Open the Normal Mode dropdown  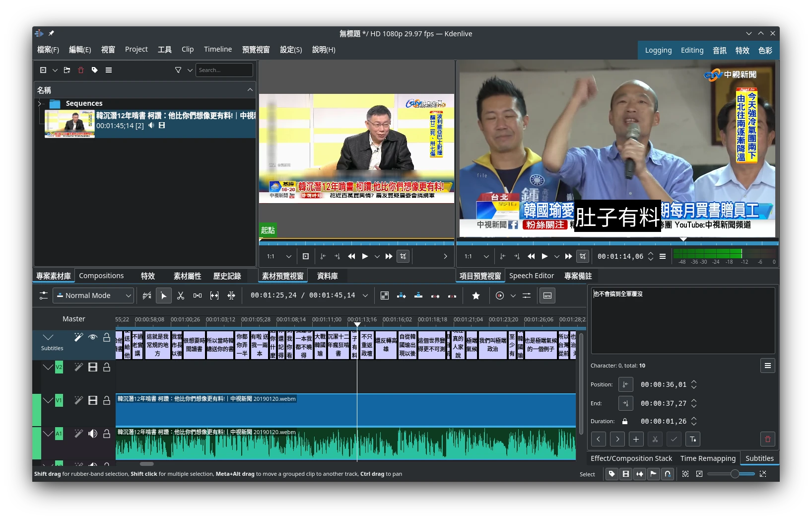tap(93, 296)
